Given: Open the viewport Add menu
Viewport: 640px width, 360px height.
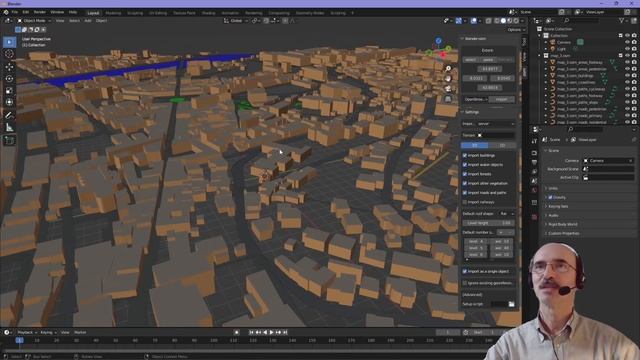Looking at the screenshot, I should point(88,20).
